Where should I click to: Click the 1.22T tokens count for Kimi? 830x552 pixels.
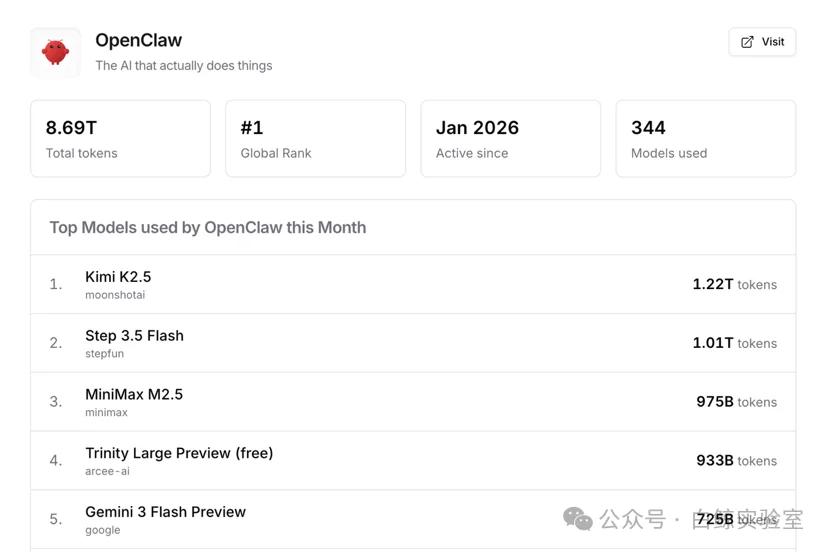pyautogui.click(x=734, y=285)
